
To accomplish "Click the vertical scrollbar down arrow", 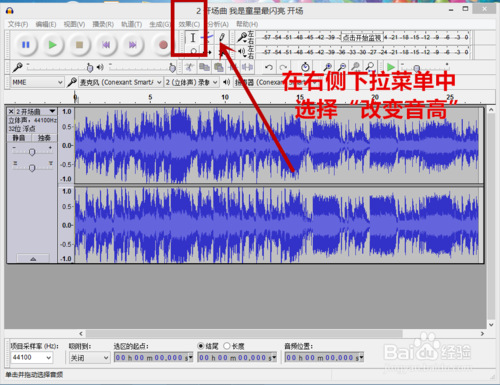I will click(491, 325).
